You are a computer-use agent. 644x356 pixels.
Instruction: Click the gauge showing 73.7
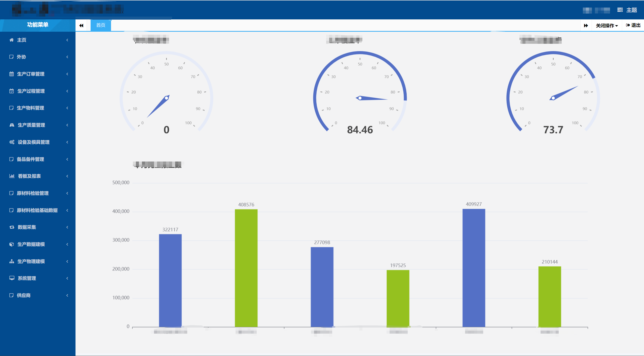[553, 93]
